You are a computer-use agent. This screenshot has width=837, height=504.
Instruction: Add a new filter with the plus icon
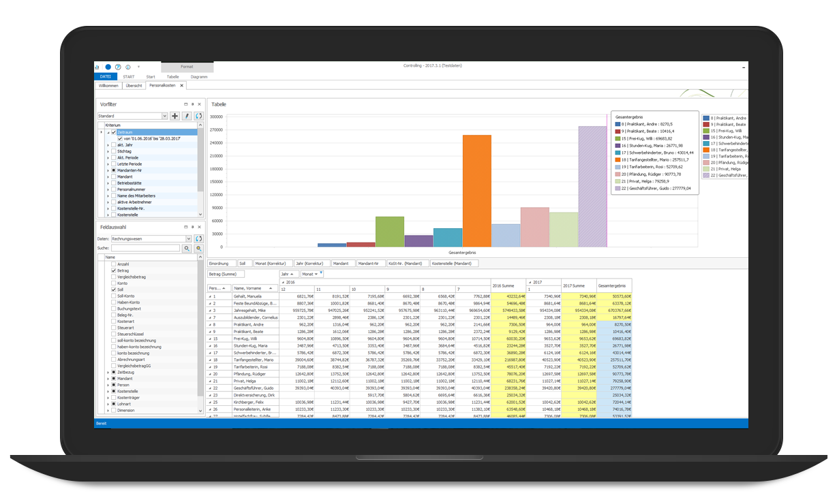click(x=175, y=116)
